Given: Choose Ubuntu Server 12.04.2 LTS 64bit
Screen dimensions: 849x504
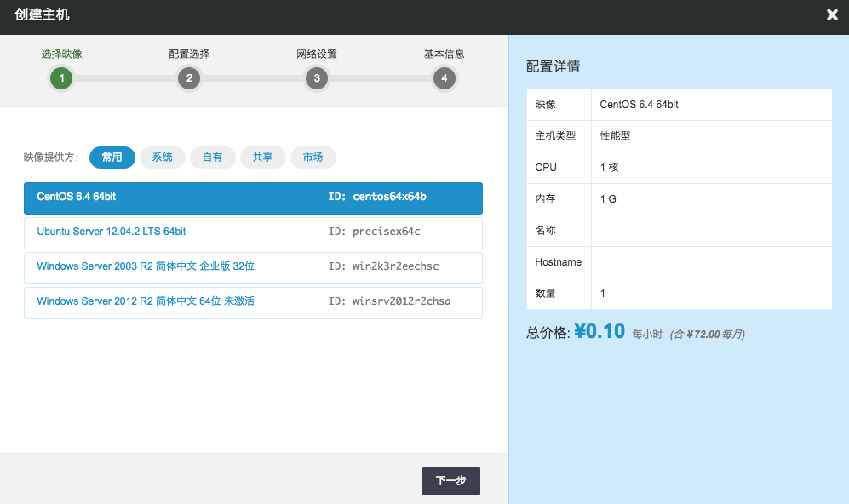Looking at the screenshot, I should (112, 232).
